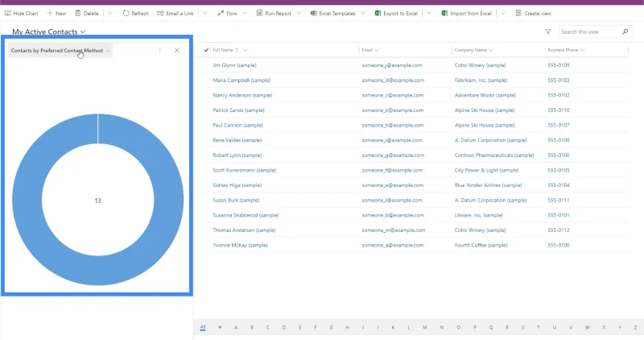Open the Email a Link dropdown arrow
644x340 pixels.
click(205, 13)
